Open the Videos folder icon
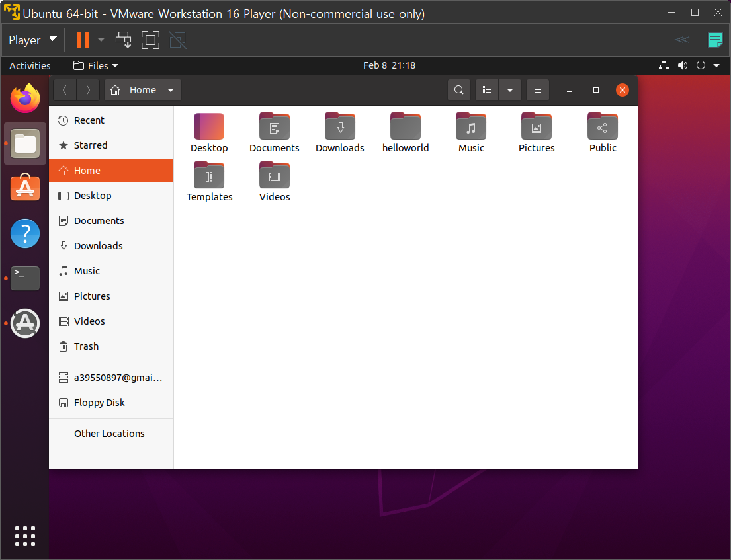Viewport: 731px width, 560px height. [274, 175]
